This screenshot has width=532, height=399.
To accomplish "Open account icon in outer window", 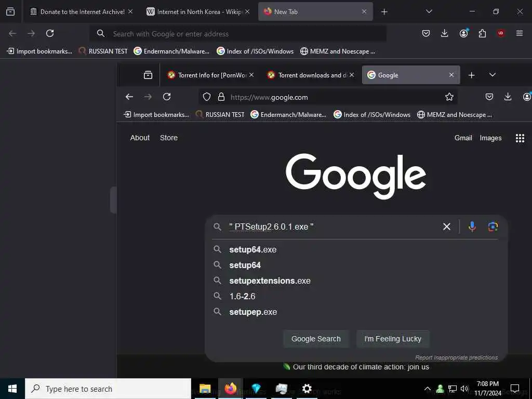I will [x=464, y=33].
